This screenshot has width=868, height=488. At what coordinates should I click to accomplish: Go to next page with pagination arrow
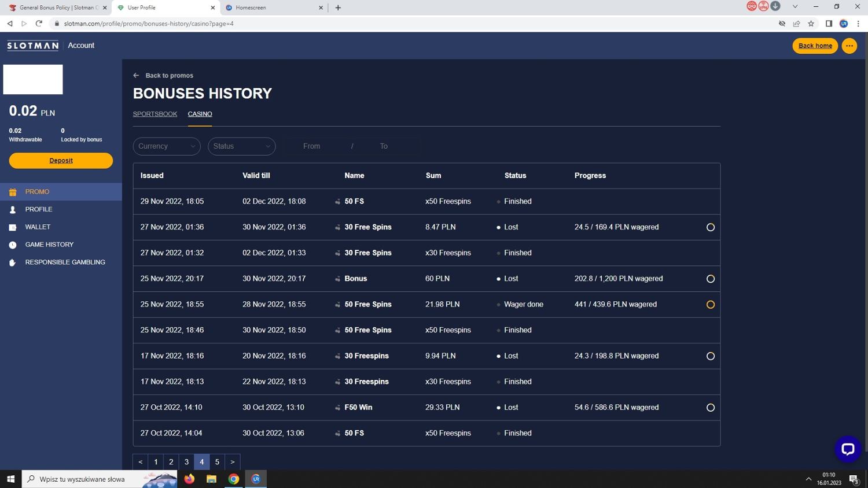pos(232,462)
